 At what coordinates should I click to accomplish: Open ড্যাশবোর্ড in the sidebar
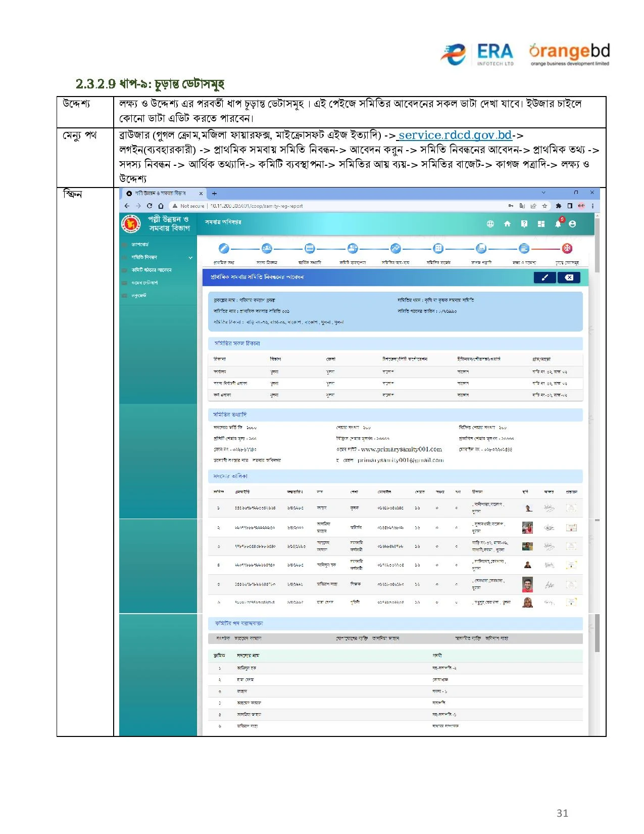(x=140, y=245)
